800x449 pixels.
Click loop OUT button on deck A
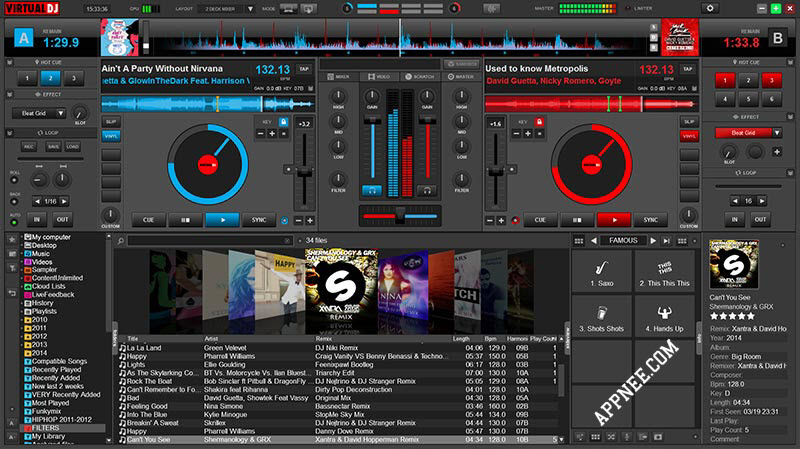pos(62,219)
